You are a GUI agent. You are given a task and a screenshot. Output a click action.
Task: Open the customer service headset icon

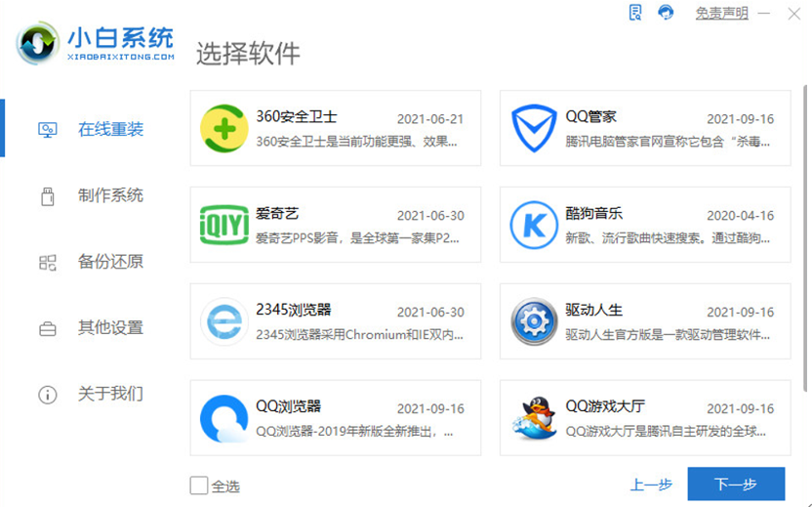pyautogui.click(x=666, y=12)
